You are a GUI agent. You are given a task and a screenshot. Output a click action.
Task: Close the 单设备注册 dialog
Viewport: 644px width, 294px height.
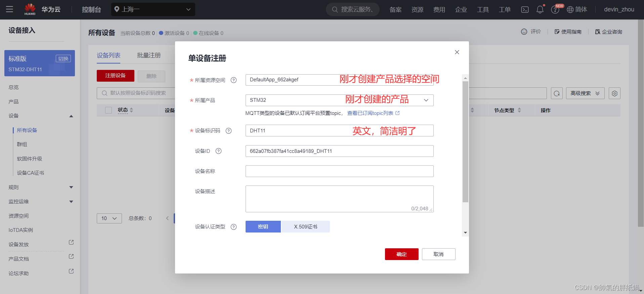[457, 52]
